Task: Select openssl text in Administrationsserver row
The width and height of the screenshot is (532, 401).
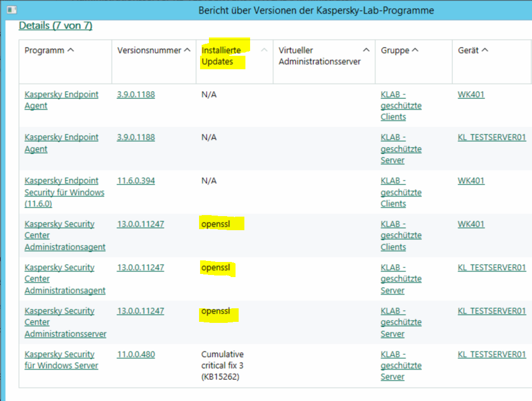Action: click(x=215, y=311)
